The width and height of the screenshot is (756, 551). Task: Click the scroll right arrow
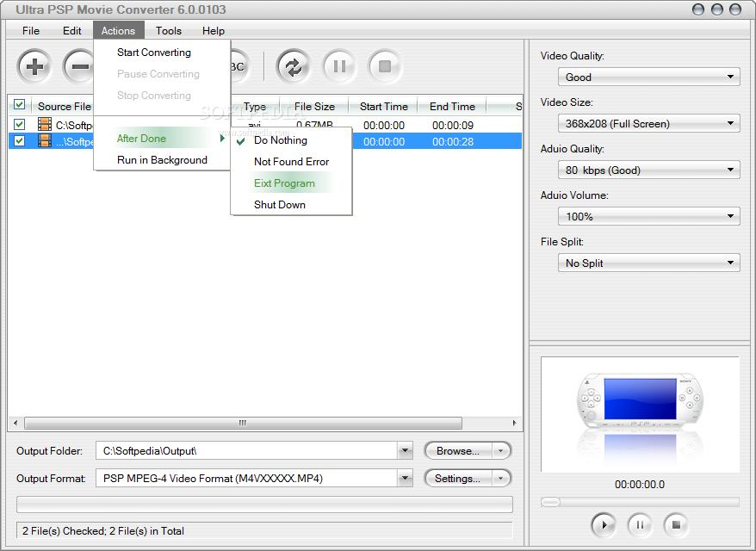point(514,423)
